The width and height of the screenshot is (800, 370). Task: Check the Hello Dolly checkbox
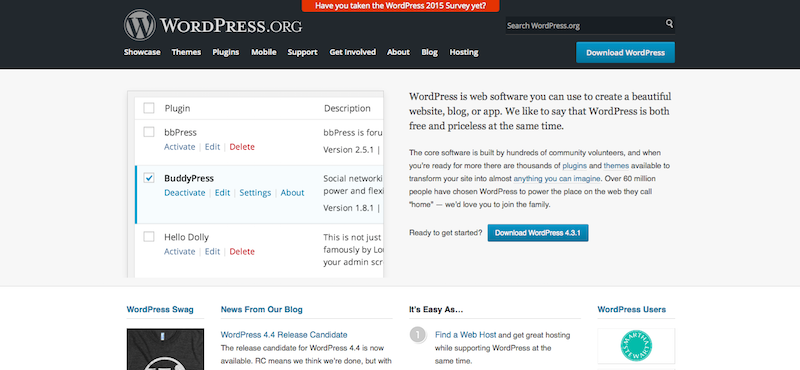point(149,237)
